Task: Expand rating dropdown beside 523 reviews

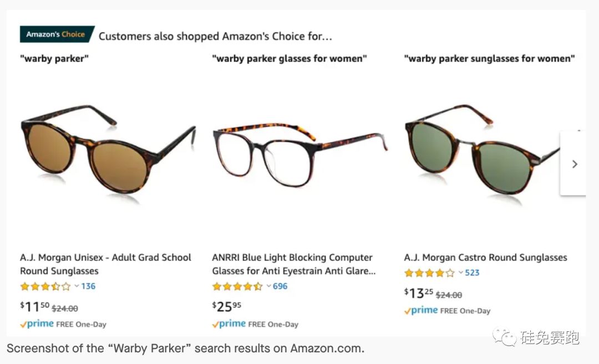Action: coord(460,273)
